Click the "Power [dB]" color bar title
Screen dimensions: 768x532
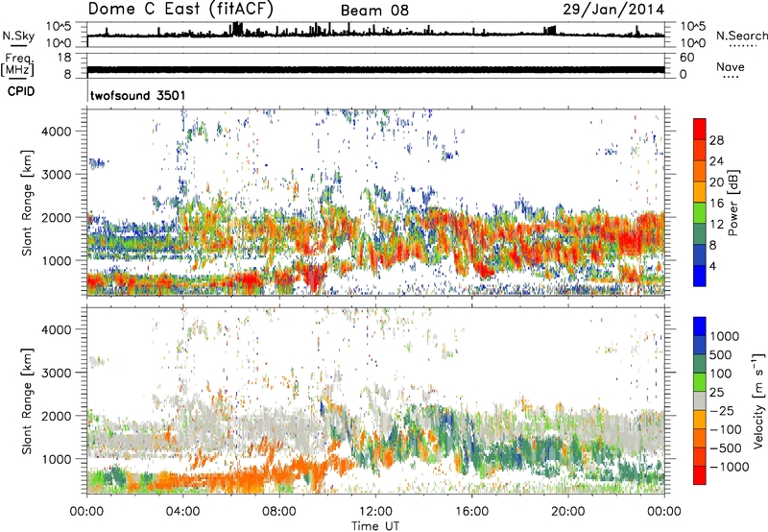click(x=733, y=203)
